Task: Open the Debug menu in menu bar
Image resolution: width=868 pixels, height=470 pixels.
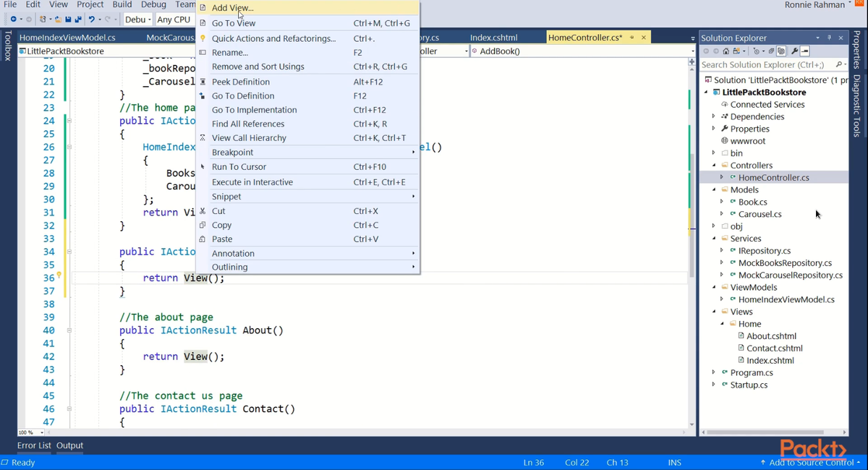Action: tap(153, 4)
